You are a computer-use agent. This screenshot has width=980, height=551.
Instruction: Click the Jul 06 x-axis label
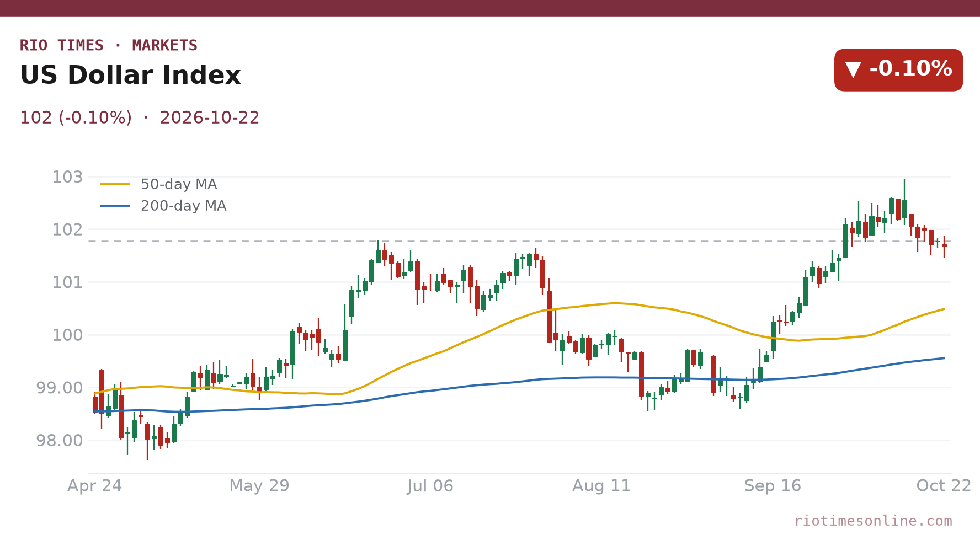click(x=430, y=486)
